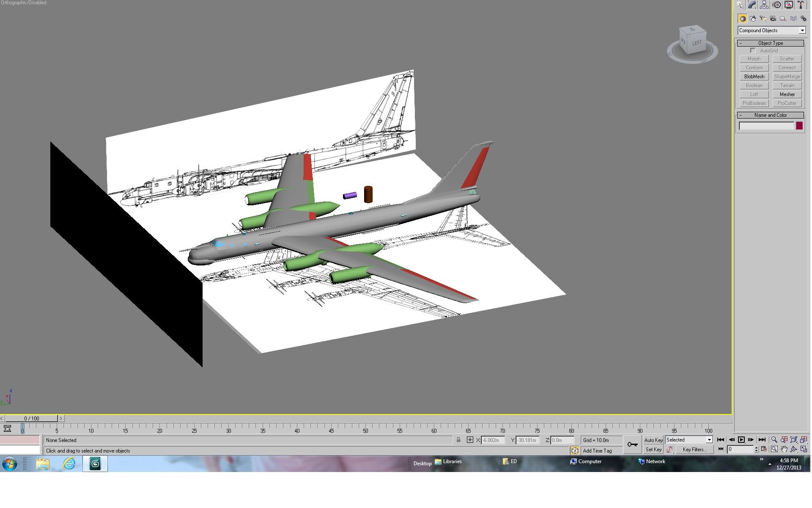Toggle Auto Key mode
812x508 pixels.
[653, 440]
